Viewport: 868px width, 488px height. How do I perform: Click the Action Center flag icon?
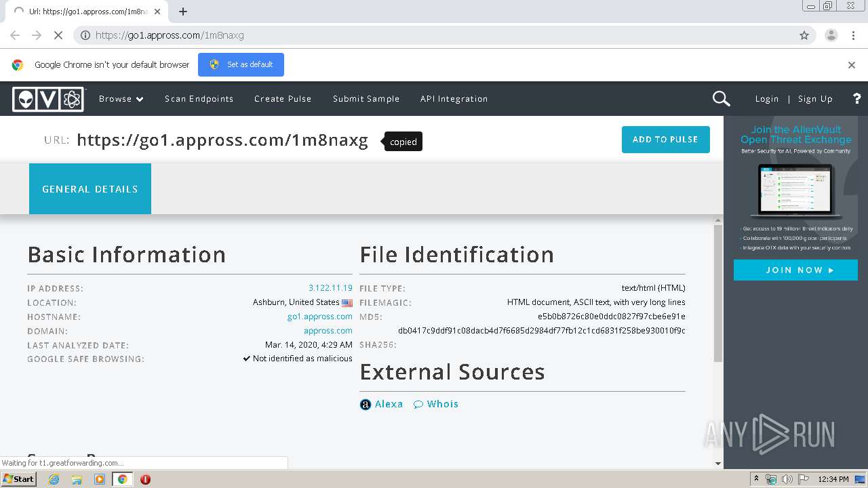[x=804, y=479]
